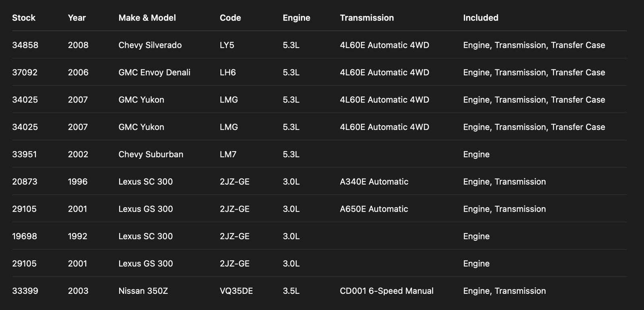Viewport: 644px width, 310px height.
Task: Select the Make & Model column header
Action: click(x=147, y=18)
